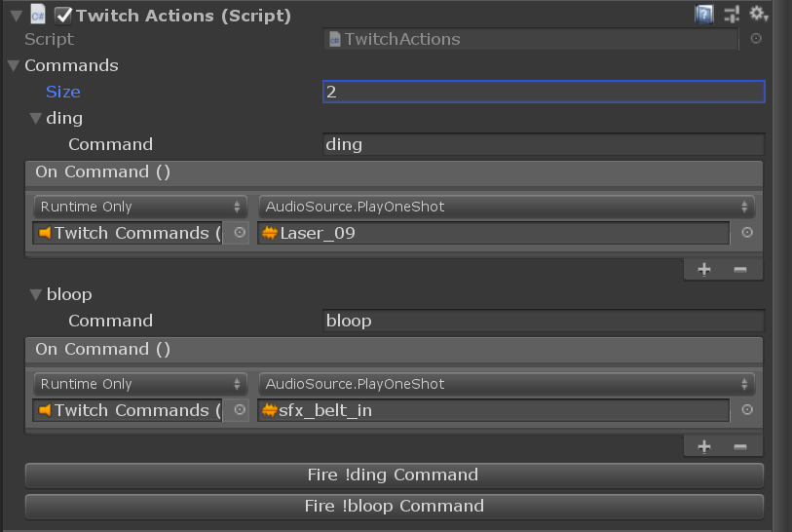Click the Size label
This screenshot has width=792, height=532.
coord(63,92)
